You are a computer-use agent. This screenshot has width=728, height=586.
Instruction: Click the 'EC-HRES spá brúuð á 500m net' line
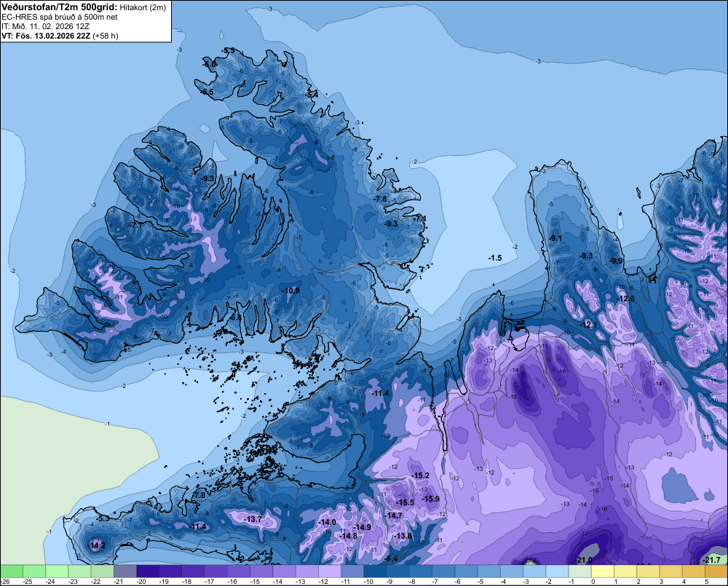[60, 17]
